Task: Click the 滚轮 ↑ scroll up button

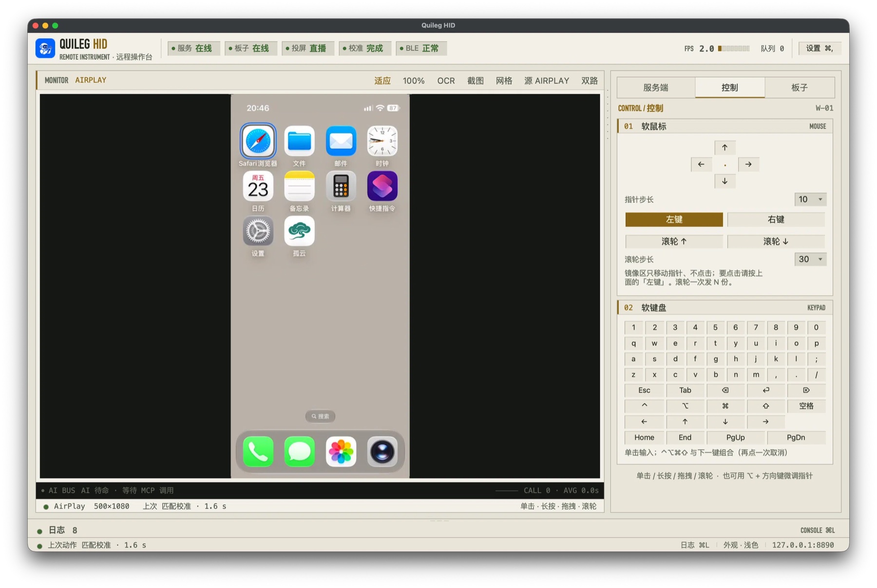Action: point(674,241)
